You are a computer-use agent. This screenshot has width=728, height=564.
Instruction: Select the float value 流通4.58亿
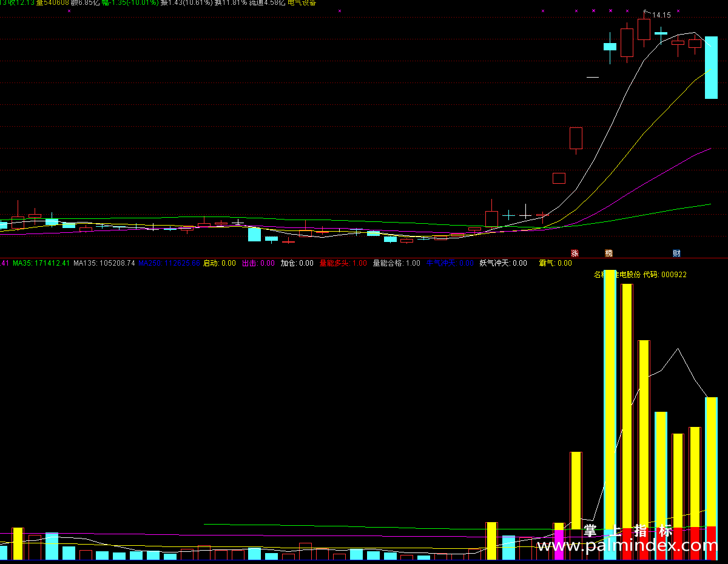click(x=267, y=3)
